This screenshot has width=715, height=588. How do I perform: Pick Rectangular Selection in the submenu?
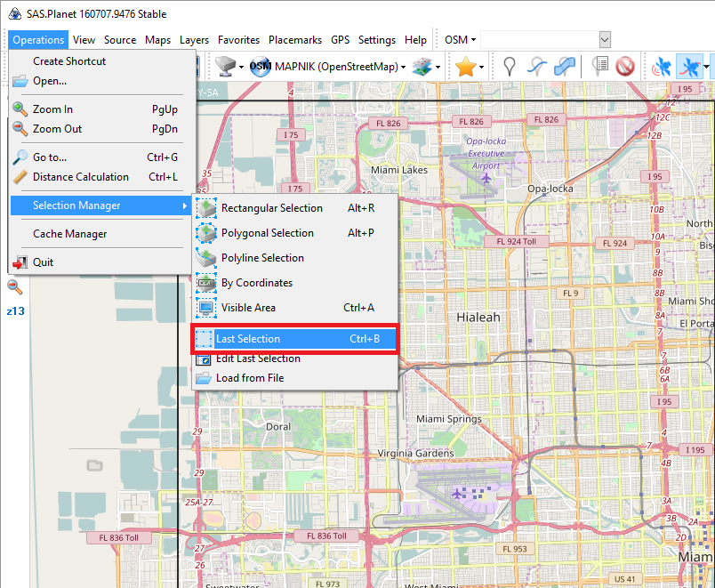point(294,208)
